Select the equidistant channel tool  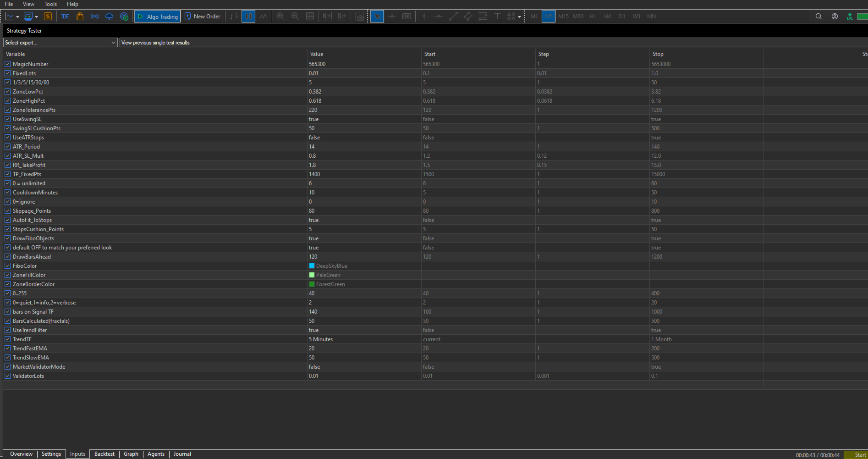tap(468, 17)
